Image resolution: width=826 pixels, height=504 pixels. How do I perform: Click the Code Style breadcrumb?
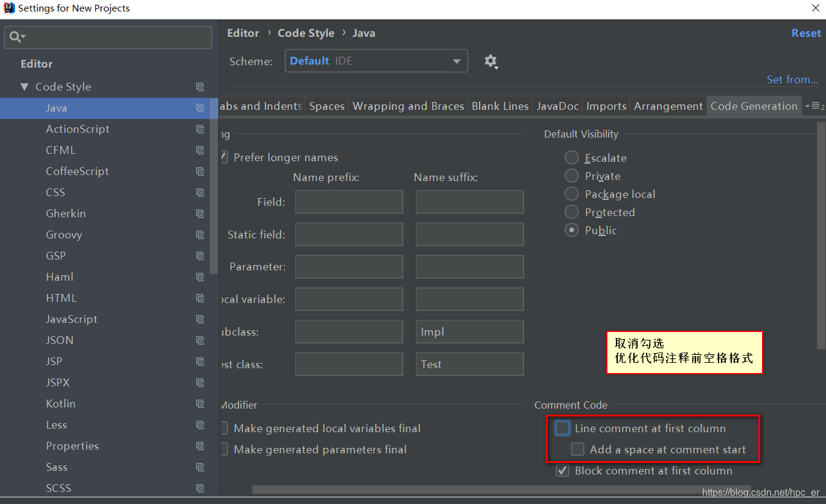306,33
